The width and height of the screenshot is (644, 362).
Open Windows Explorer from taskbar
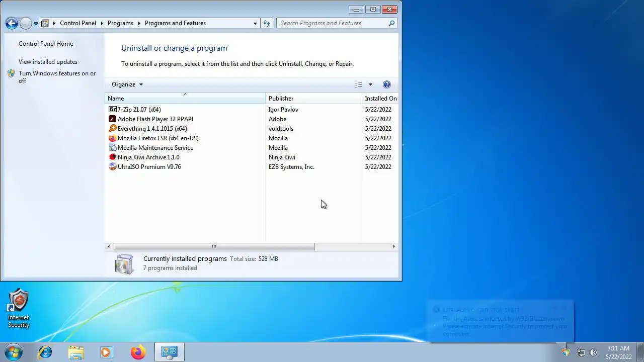76,352
